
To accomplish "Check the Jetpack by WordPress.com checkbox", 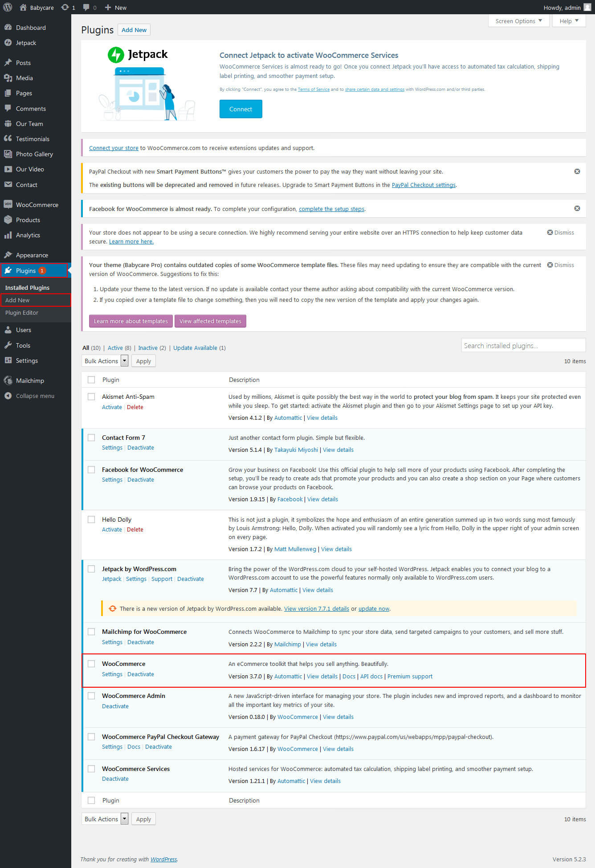I will (91, 569).
